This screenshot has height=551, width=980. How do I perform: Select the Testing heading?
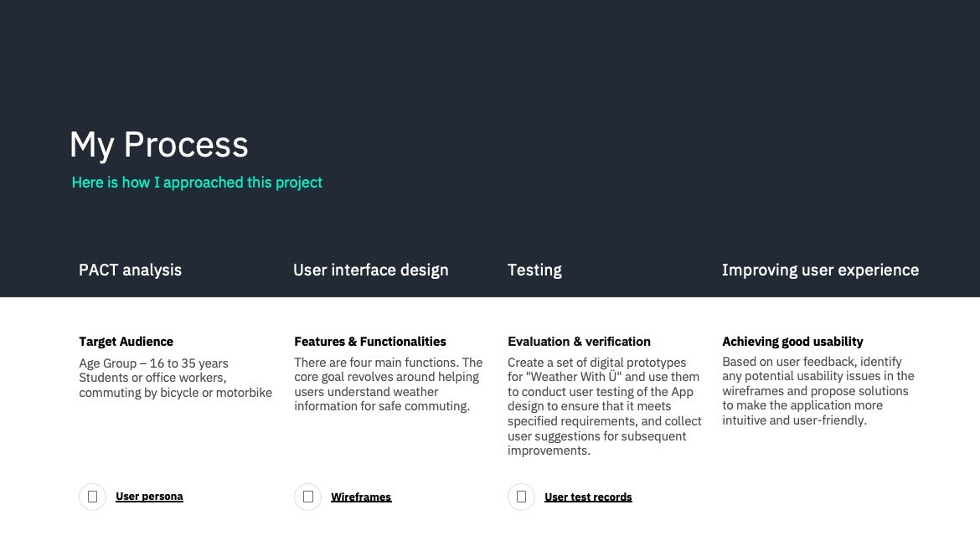coord(534,270)
